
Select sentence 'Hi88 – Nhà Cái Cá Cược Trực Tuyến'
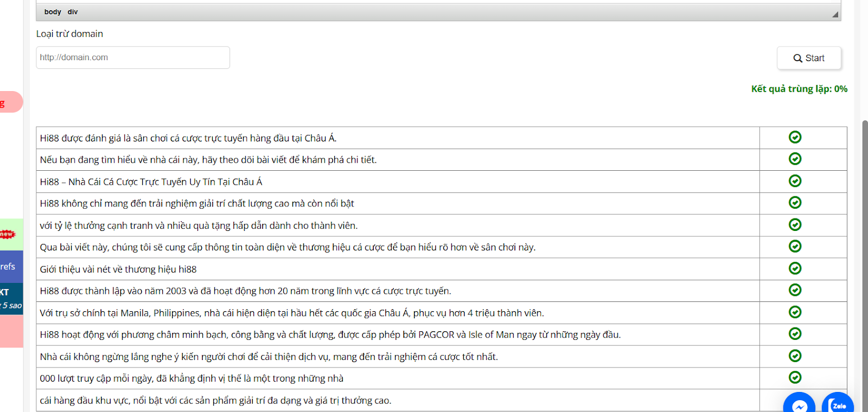151,182
